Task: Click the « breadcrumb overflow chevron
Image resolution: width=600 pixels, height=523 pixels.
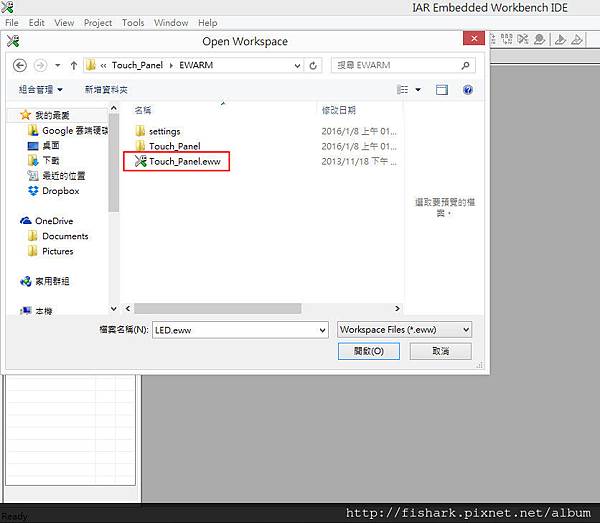Action: click(103, 65)
